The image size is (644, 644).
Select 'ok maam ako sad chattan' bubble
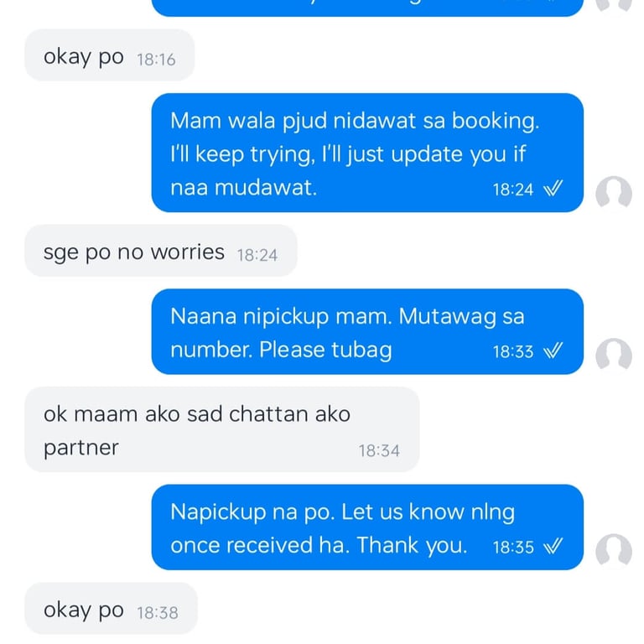221,429
